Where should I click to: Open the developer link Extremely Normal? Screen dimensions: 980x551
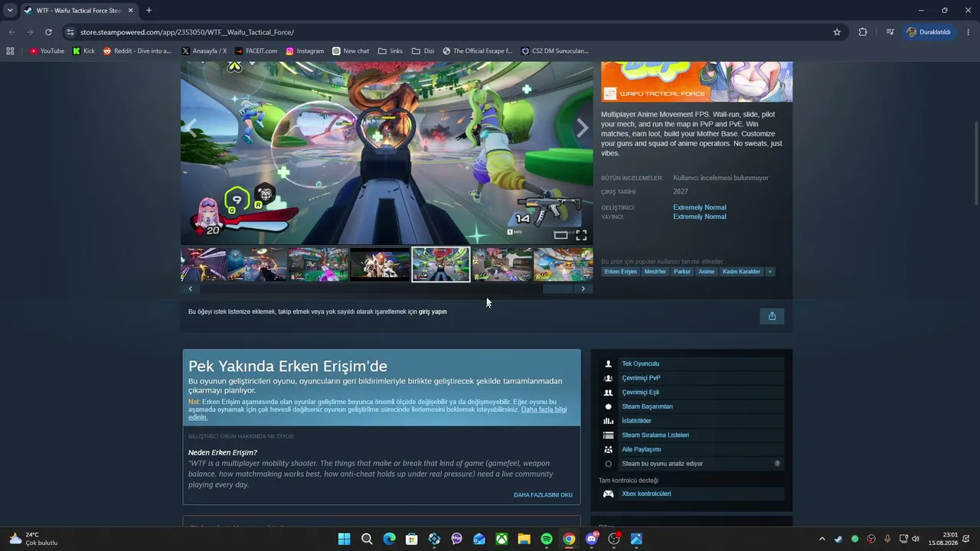[700, 207]
